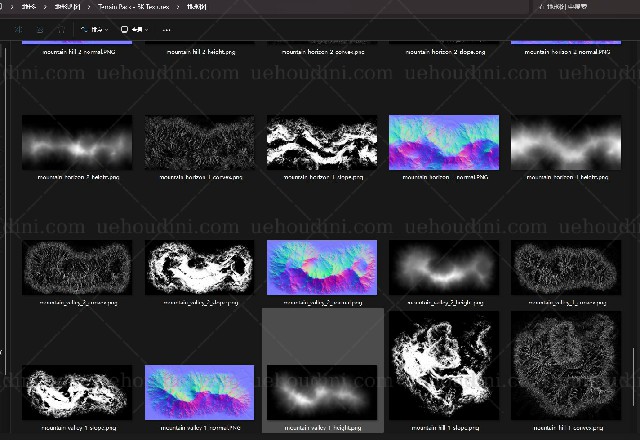Click the Rename icon in the toolbar
Screen dimensions: 640x440
18,29
